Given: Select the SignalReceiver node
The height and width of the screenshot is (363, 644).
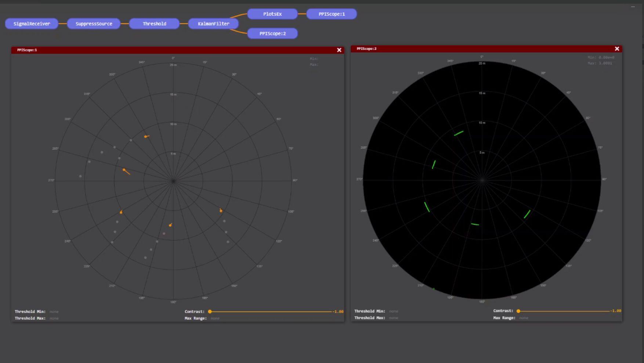Looking at the screenshot, I should pyautogui.click(x=31, y=23).
